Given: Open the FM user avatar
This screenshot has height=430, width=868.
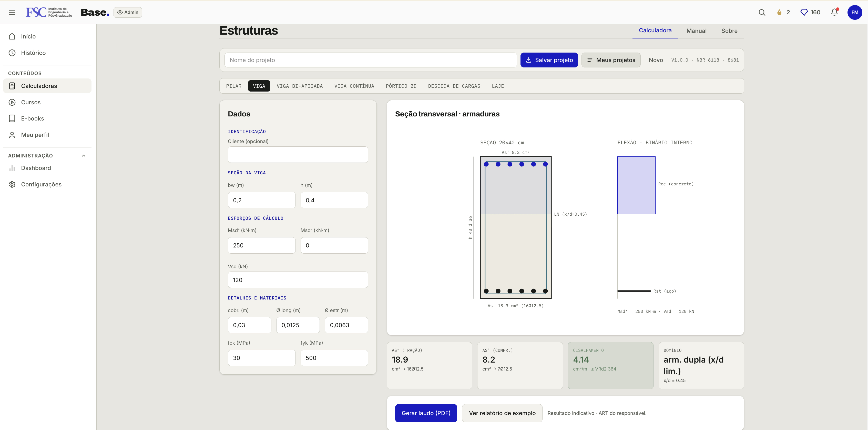Looking at the screenshot, I should pyautogui.click(x=855, y=13).
